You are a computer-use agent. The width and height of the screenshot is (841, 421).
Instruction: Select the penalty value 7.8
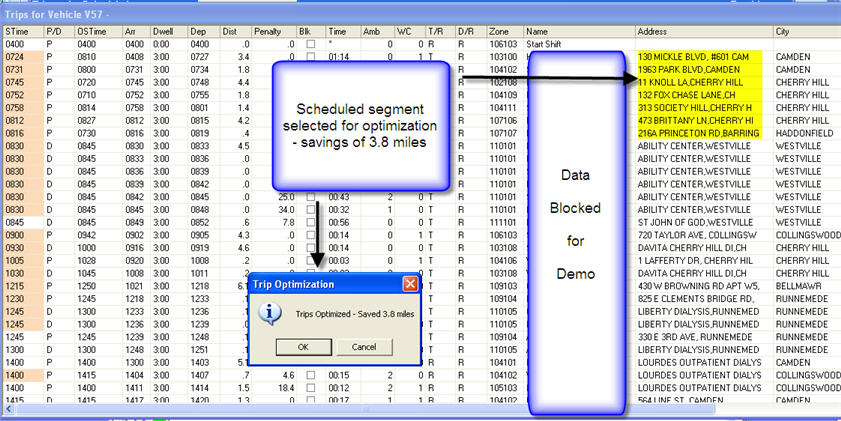coord(274,223)
